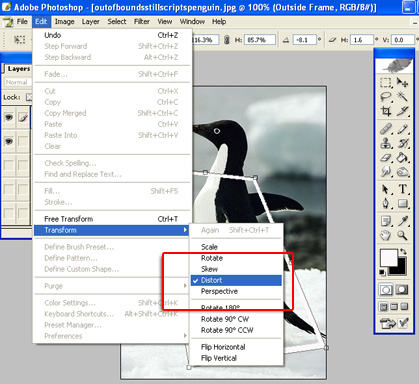Choose Distort in Transform submenu
The height and width of the screenshot is (384, 419).
click(x=236, y=280)
